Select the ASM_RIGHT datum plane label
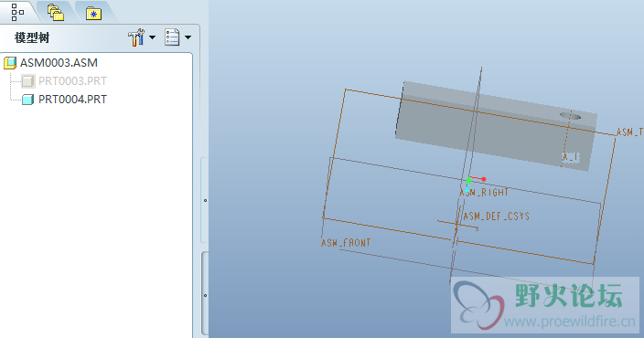 pyautogui.click(x=484, y=193)
